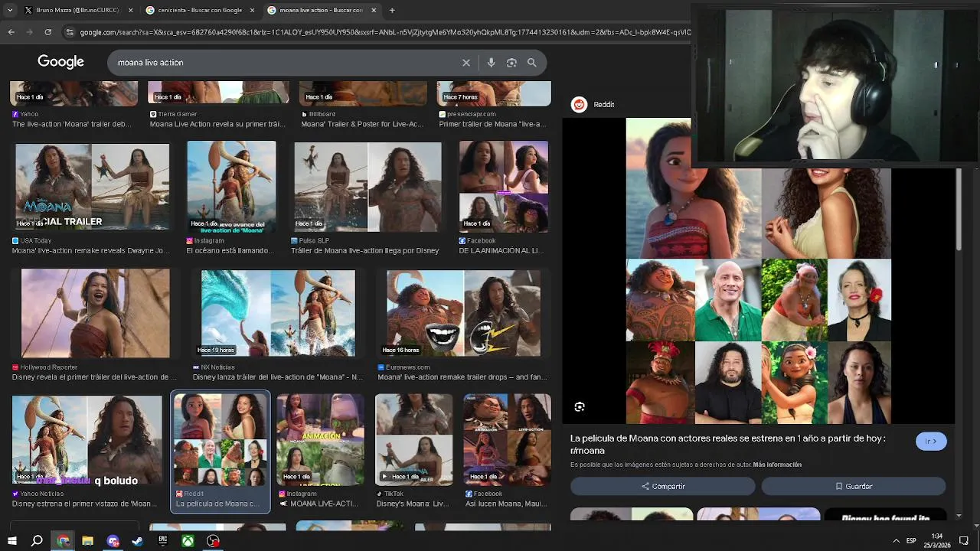
Task: Open Instagram MOANA LIVE-ACTI thumbnail
Action: 321,440
